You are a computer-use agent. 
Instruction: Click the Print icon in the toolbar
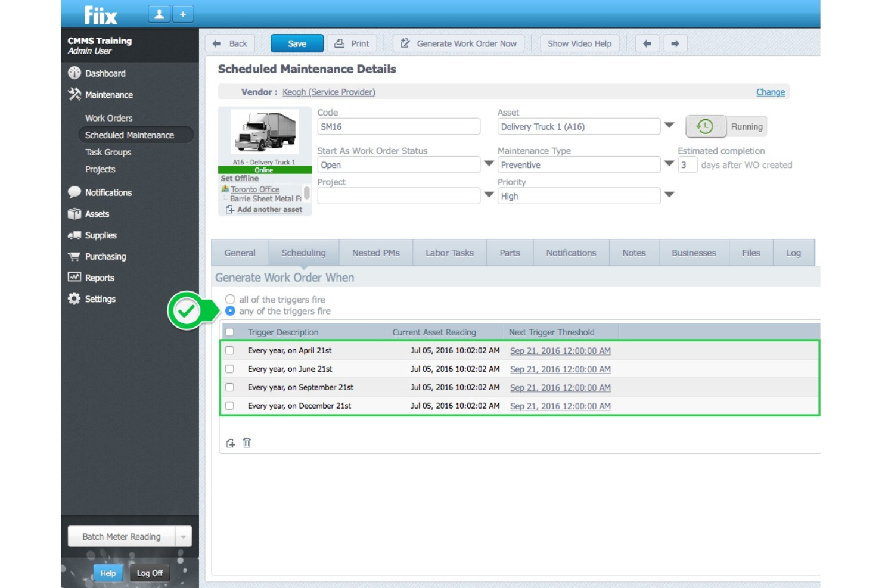338,43
